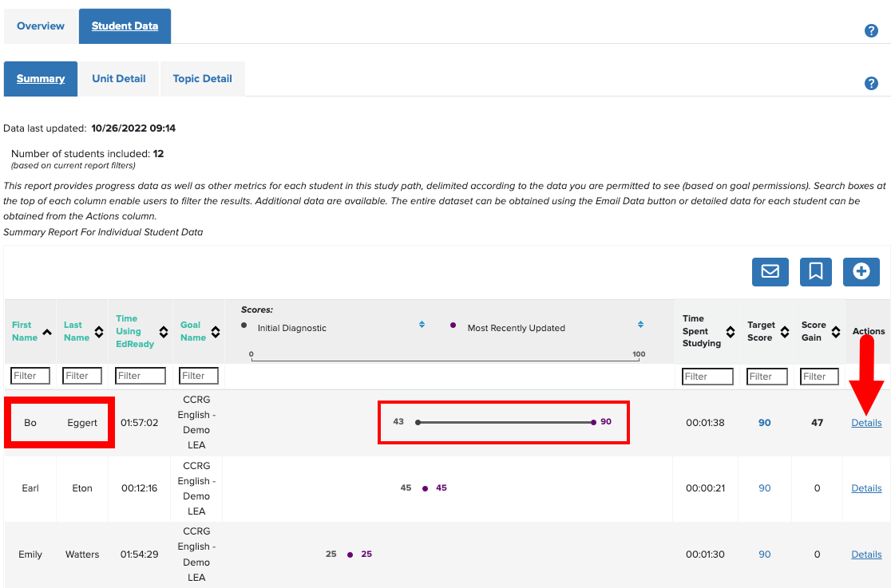Click the study time 00:01:30
The width and height of the screenshot is (895, 588).
706,554
